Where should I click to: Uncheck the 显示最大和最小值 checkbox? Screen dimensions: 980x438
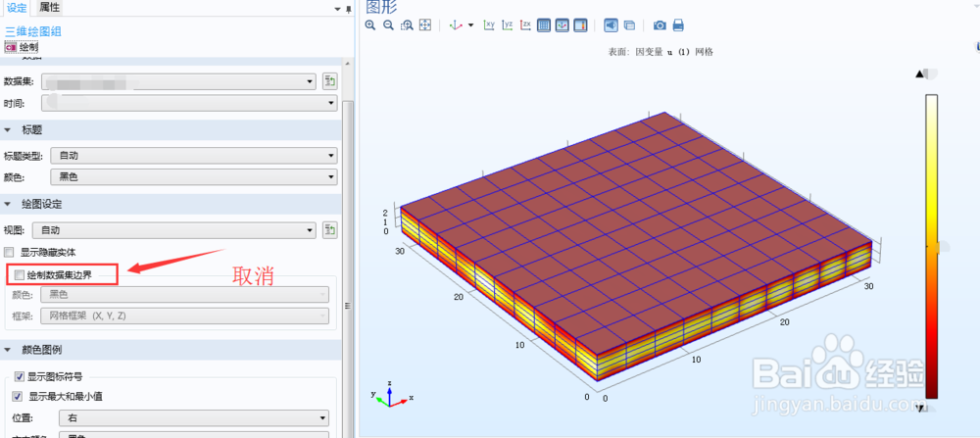(x=20, y=396)
